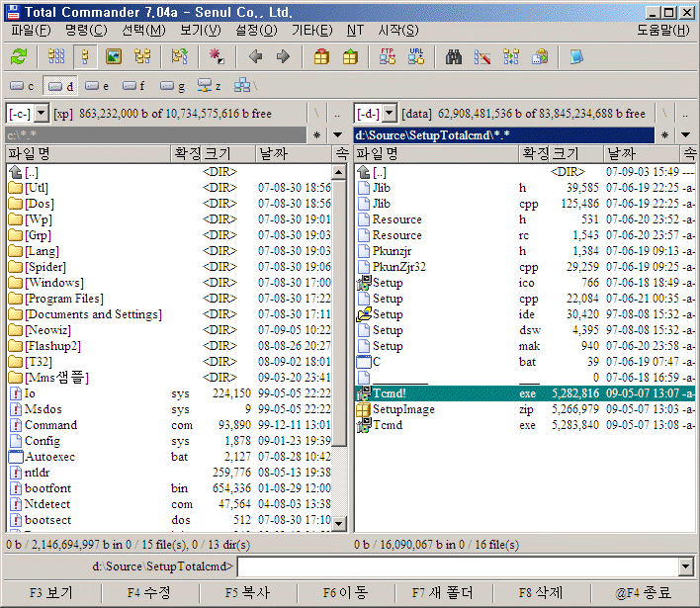This screenshot has height=608, width=700.
Task: Open the 도움말(H) menu
Action: [663, 31]
